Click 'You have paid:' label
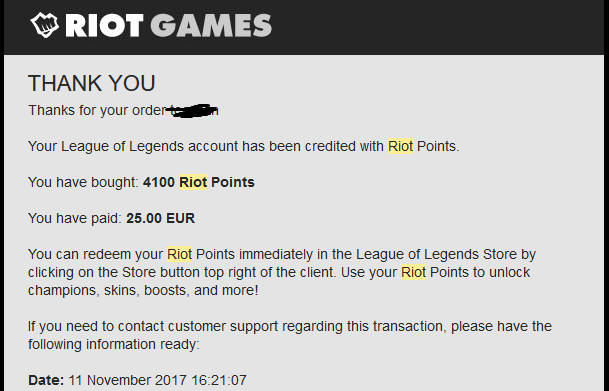The width and height of the screenshot is (609, 391). (75, 218)
